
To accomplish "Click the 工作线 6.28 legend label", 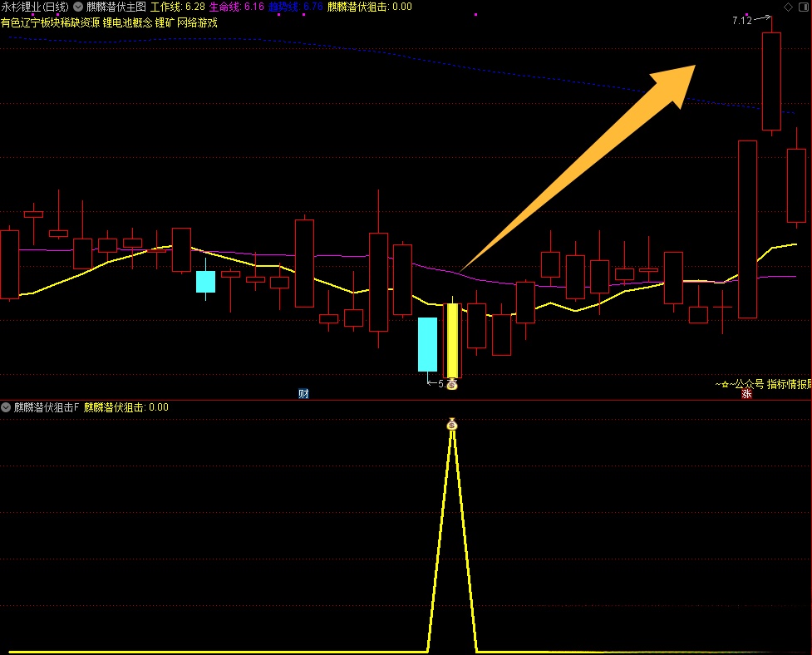I will tap(178, 7).
